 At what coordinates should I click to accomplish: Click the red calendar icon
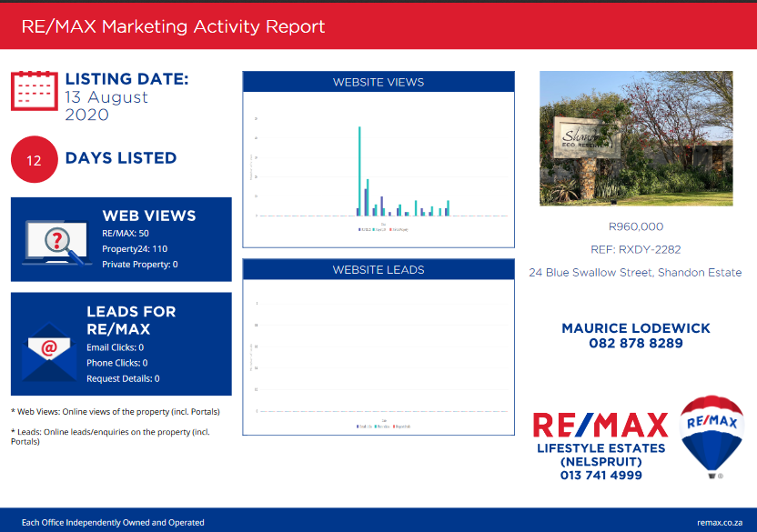(x=35, y=91)
